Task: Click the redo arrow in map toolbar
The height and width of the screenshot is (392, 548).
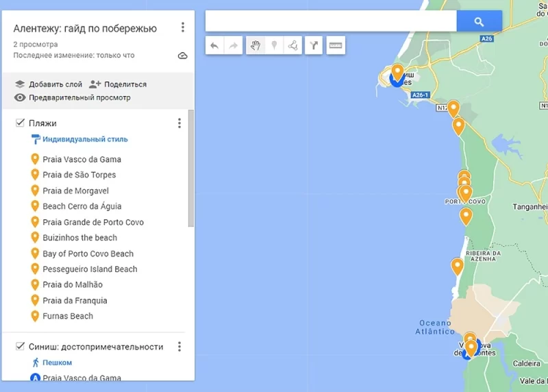Action: pyautogui.click(x=234, y=46)
